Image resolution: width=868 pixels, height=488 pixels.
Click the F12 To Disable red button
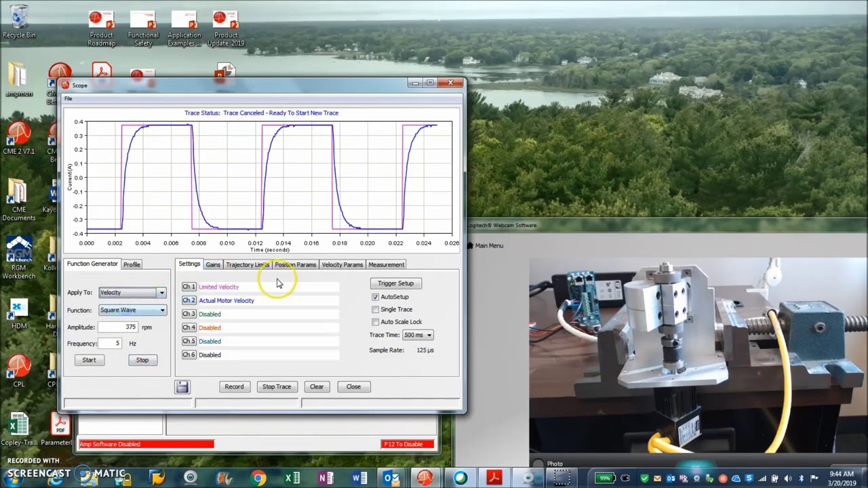(408, 445)
